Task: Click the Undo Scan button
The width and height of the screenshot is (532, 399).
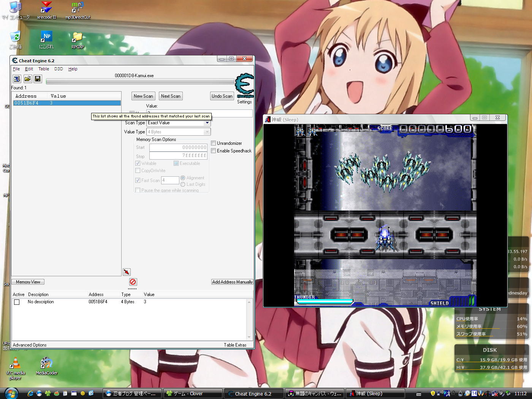Action: 222,96
